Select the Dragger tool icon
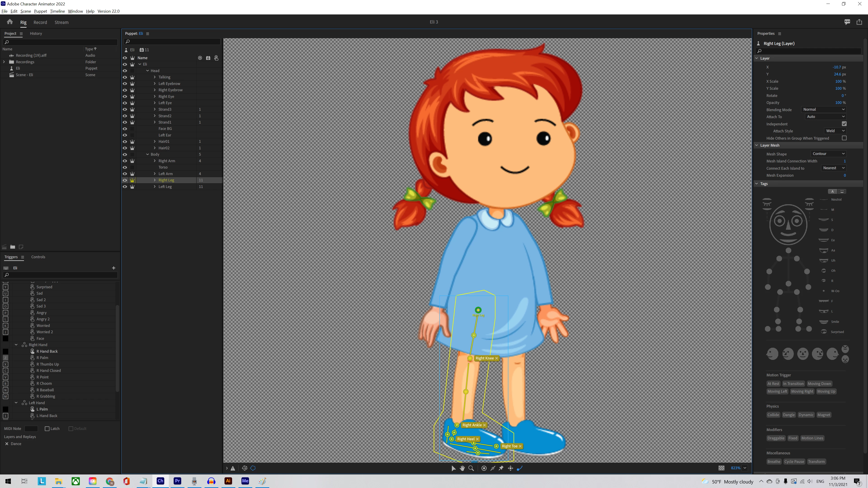This screenshot has height=488, width=868. (510, 468)
